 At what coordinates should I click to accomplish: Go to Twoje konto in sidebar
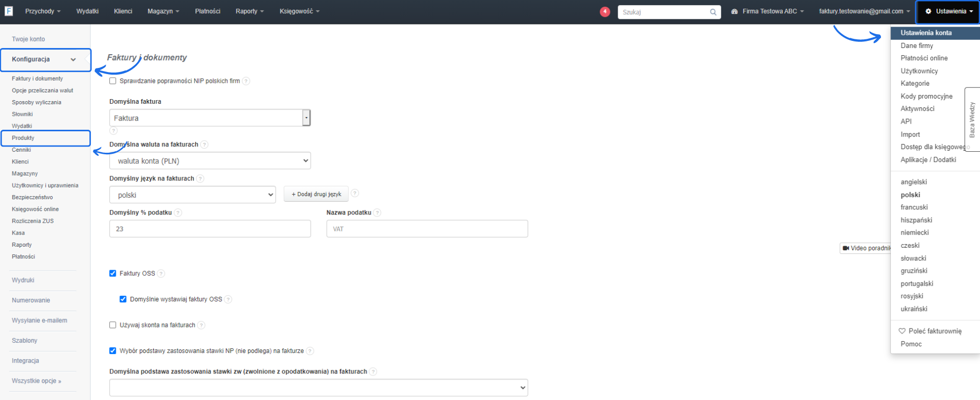[29, 39]
